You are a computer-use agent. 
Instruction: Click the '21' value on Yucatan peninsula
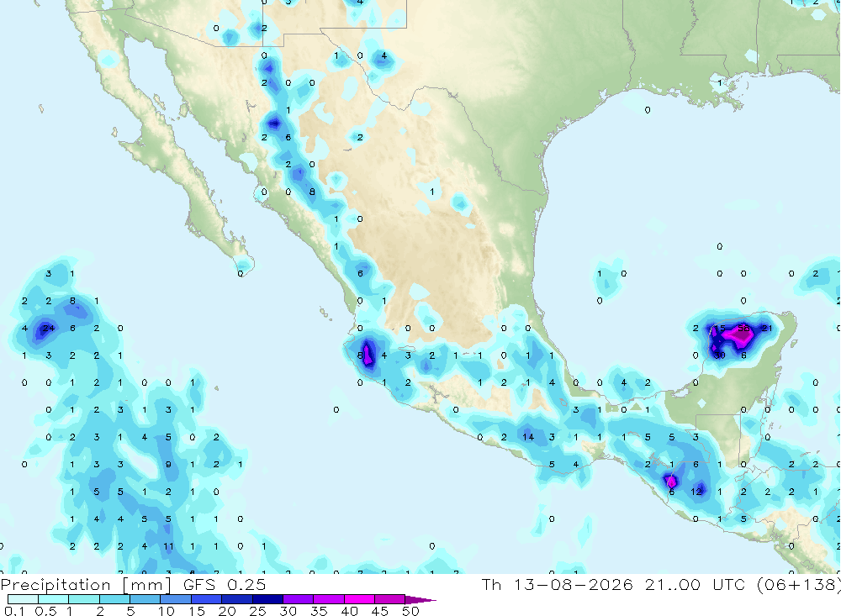767,328
